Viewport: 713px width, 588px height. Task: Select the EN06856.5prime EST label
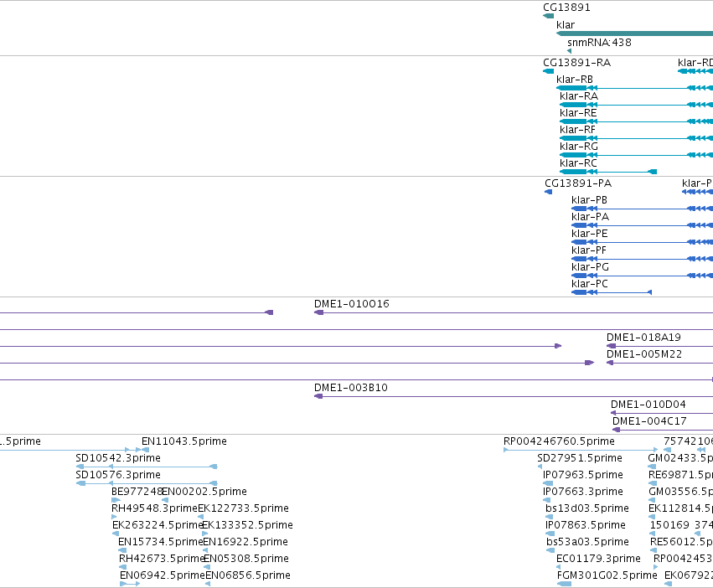click(248, 575)
